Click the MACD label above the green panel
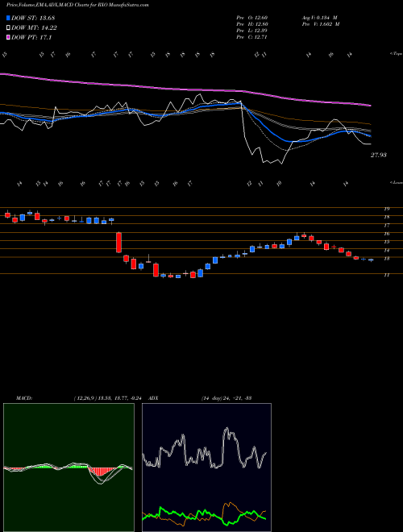 click(x=24, y=398)
